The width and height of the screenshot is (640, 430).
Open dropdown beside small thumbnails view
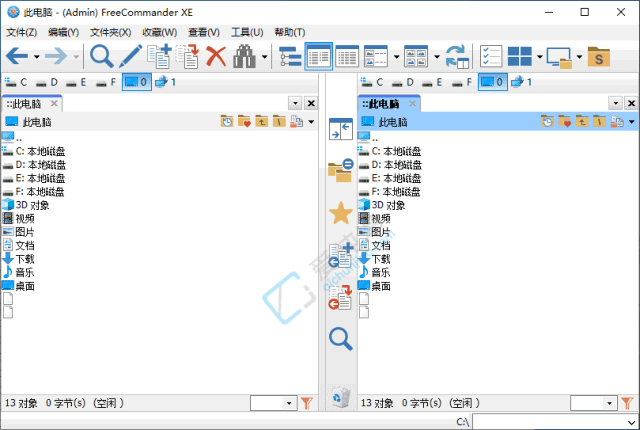click(x=396, y=57)
